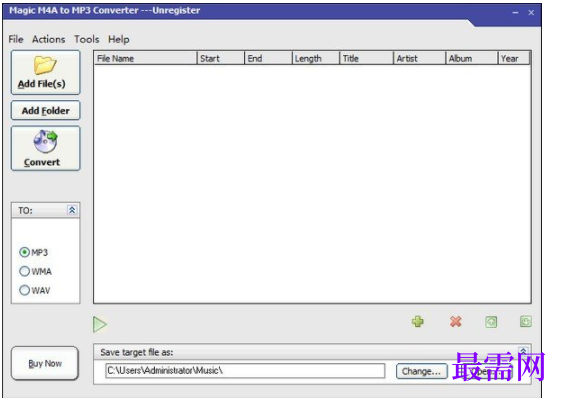Image resolution: width=564 pixels, height=398 pixels.
Task: Open the Tools menu
Action: (x=86, y=39)
